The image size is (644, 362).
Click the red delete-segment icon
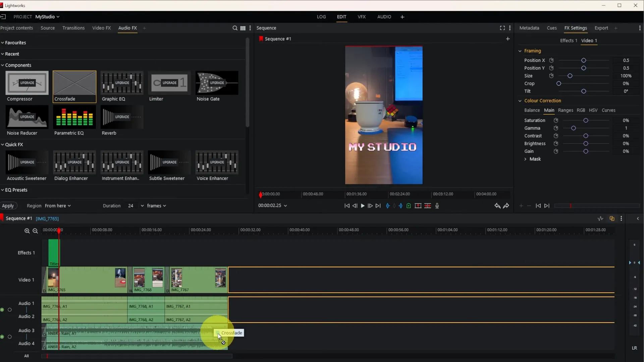click(427, 206)
